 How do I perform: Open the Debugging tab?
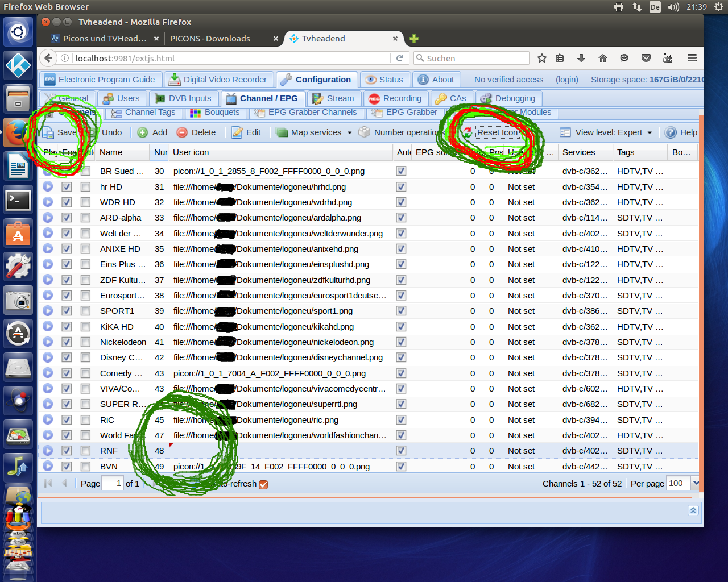508,98
